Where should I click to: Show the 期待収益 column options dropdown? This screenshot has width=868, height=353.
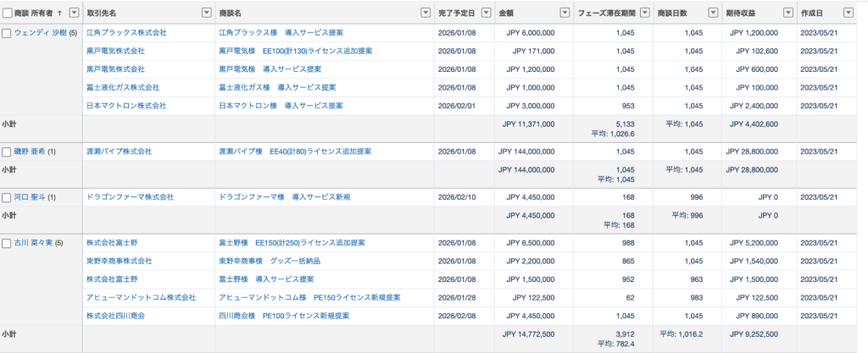(787, 13)
